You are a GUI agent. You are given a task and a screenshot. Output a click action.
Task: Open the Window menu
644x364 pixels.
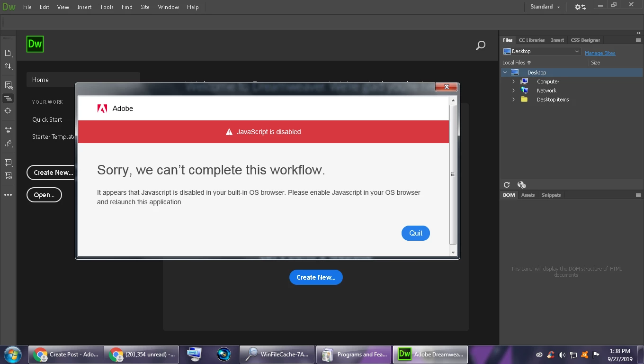click(168, 7)
